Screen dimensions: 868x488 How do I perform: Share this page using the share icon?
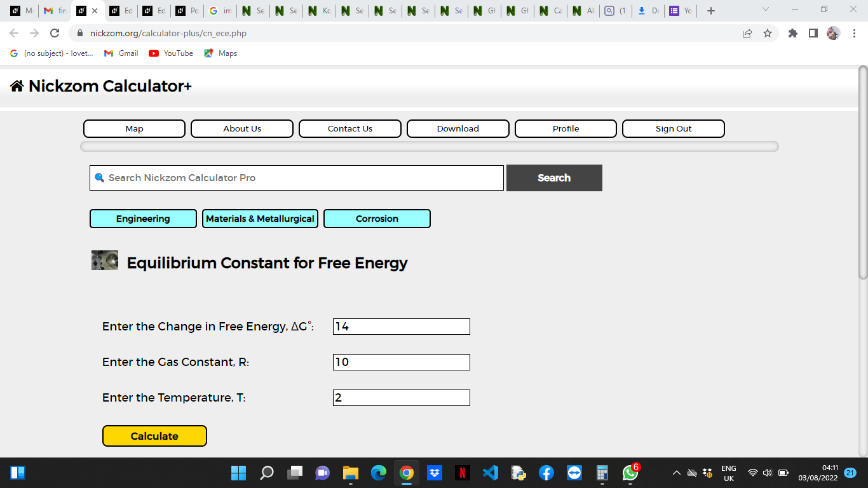[747, 33]
